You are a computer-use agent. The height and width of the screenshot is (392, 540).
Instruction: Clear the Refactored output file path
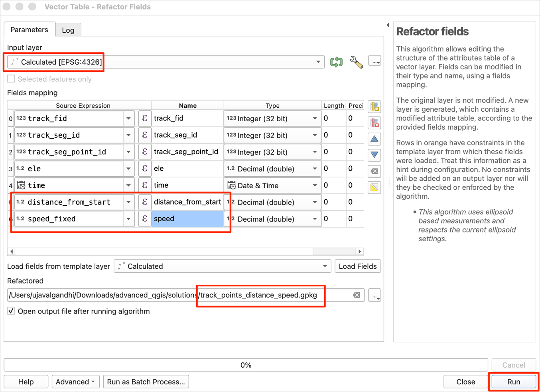[x=356, y=295]
